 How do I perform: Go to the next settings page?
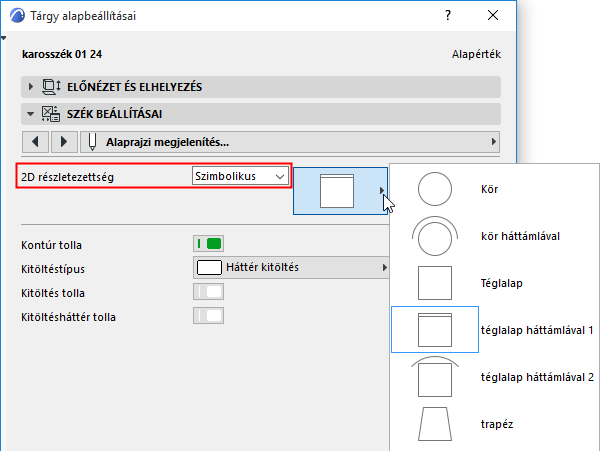click(x=64, y=142)
